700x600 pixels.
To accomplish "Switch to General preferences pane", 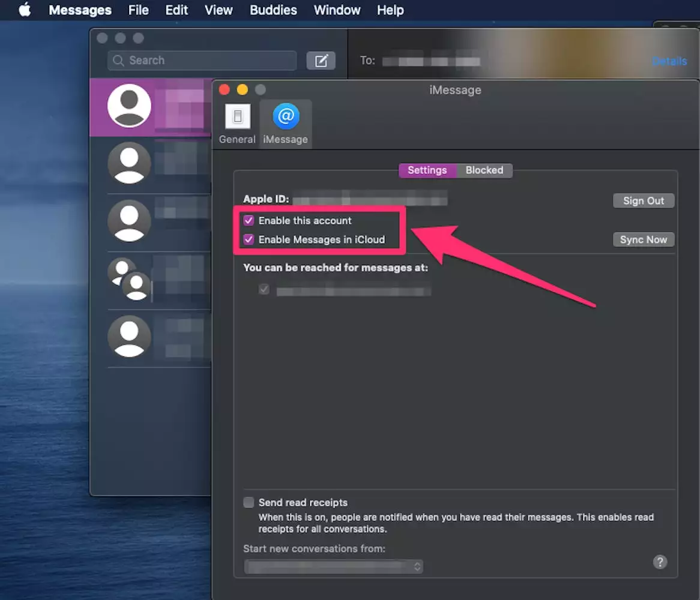I will pyautogui.click(x=237, y=124).
